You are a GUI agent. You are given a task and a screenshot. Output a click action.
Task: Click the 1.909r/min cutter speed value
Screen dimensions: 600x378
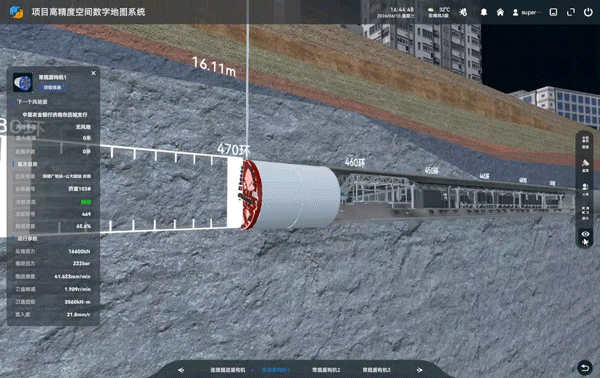tap(78, 289)
